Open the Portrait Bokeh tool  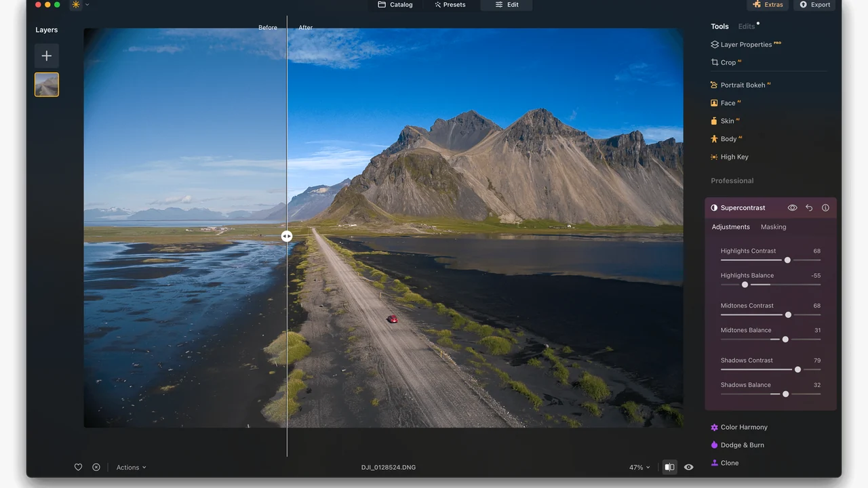click(x=740, y=85)
